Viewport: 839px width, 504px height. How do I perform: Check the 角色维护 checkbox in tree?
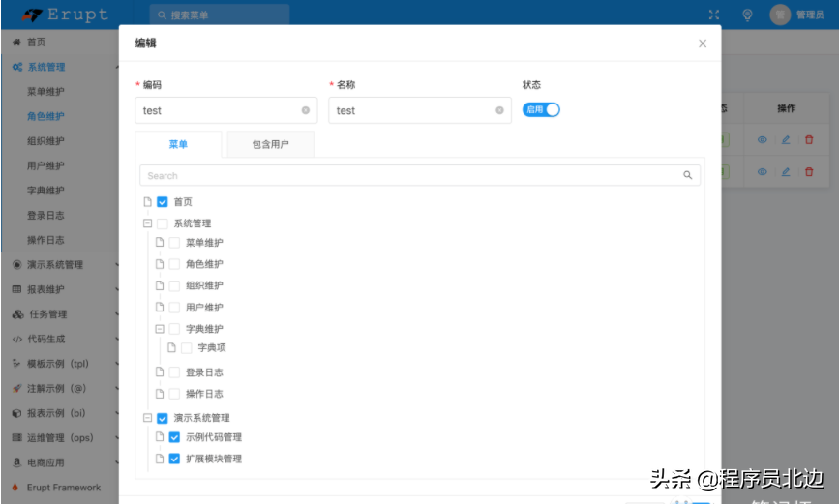[174, 264]
